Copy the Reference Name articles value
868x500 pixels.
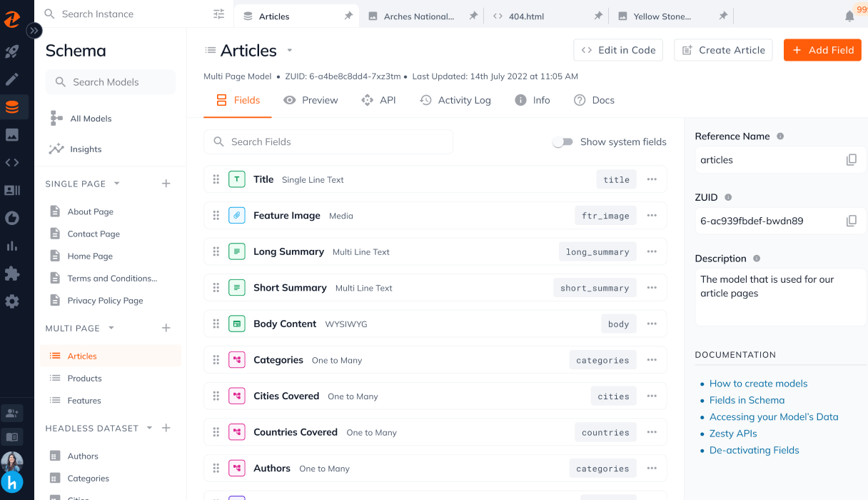pyautogui.click(x=851, y=160)
